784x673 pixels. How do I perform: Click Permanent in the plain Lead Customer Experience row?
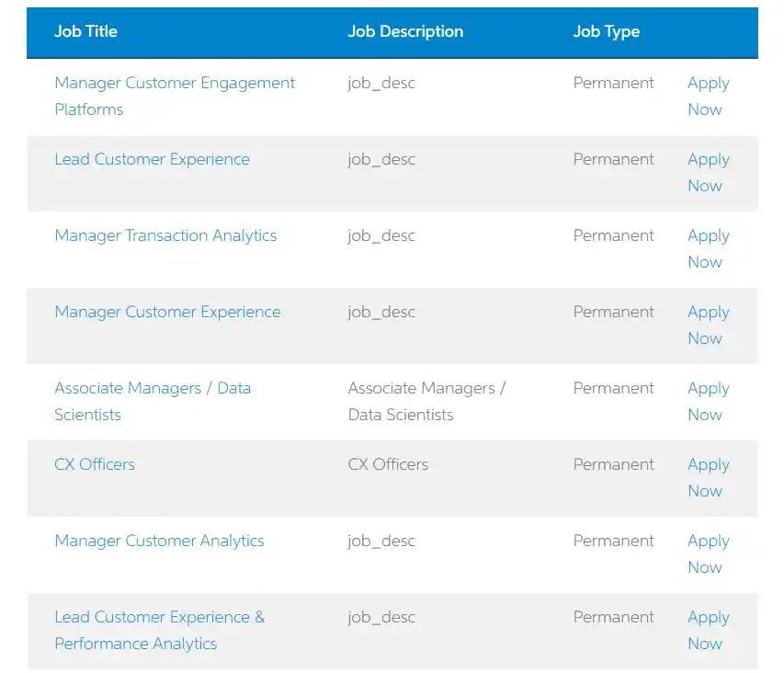tap(613, 159)
